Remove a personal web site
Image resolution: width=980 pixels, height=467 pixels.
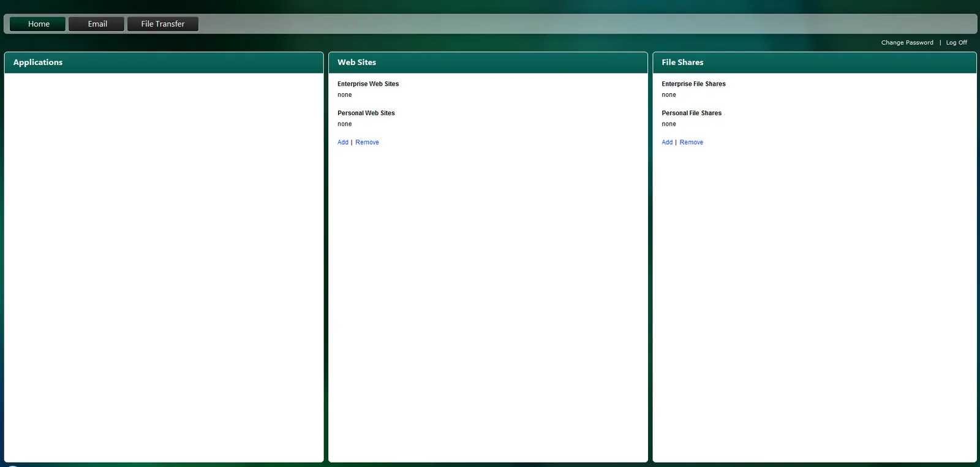point(367,142)
